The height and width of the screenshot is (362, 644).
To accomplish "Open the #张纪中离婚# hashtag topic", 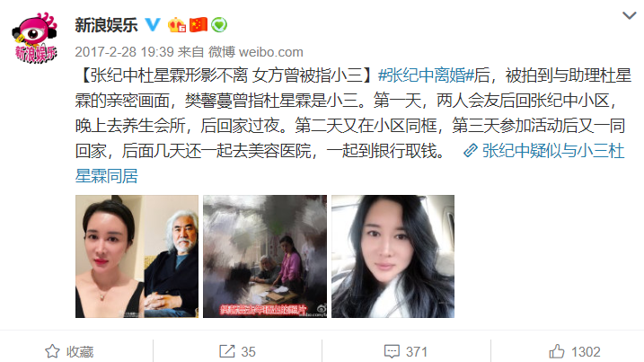I will 427,75.
